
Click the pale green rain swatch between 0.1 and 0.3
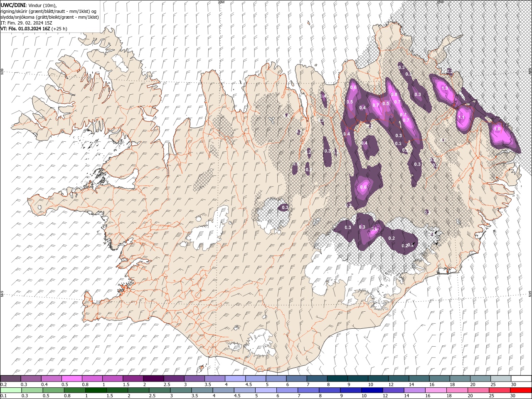(11, 390)
